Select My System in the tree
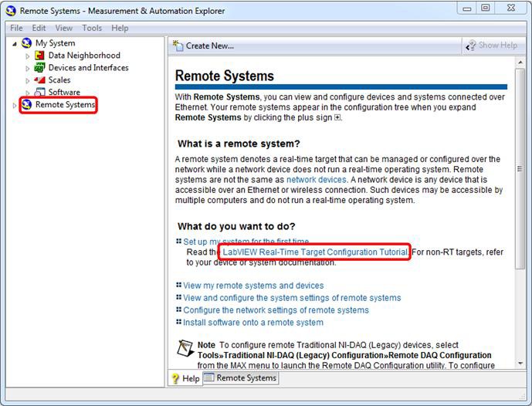The height and width of the screenshot is (406, 532). coord(56,43)
